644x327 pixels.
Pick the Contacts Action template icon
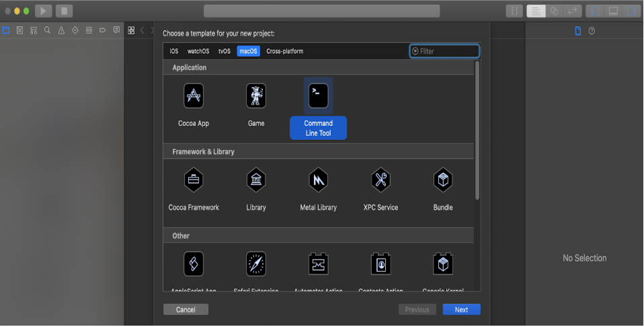[x=380, y=264]
